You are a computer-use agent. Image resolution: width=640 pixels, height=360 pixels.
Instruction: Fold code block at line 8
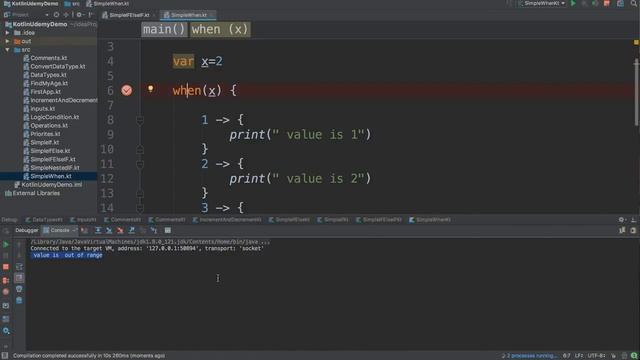140,120
